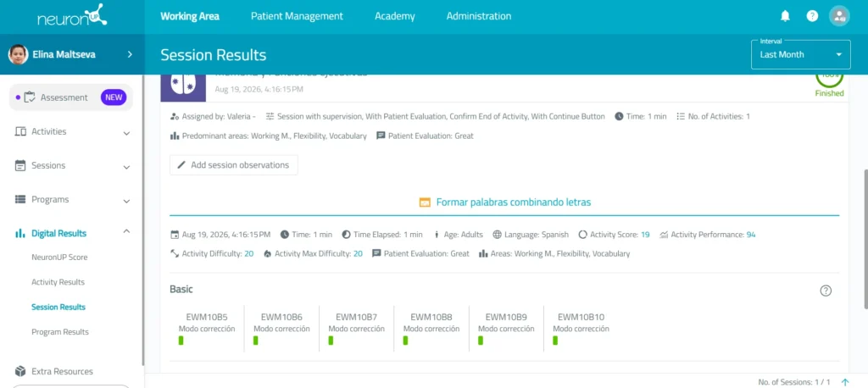Expand the Activities menu chevron
This screenshot has height=388, width=868.
tap(126, 133)
